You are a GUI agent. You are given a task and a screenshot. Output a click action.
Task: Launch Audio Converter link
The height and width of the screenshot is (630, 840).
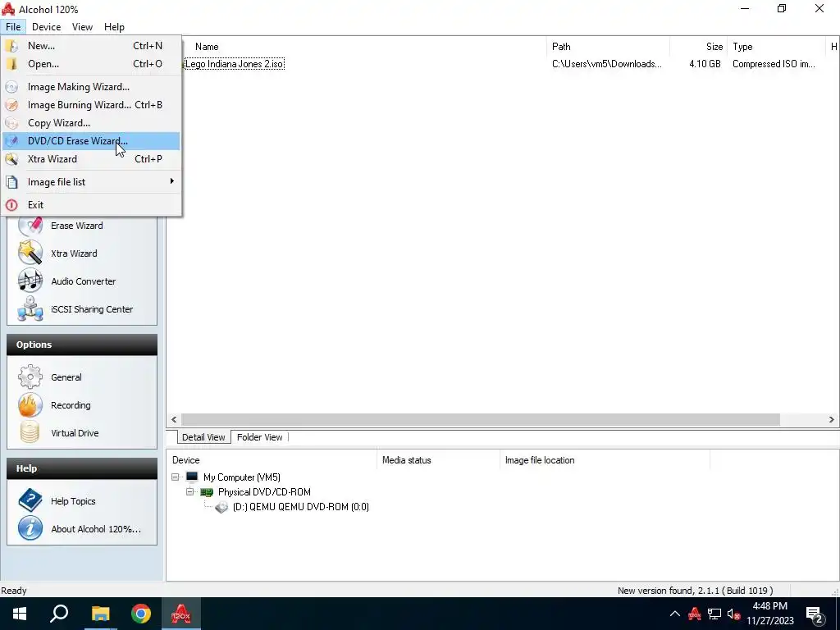coord(84,281)
